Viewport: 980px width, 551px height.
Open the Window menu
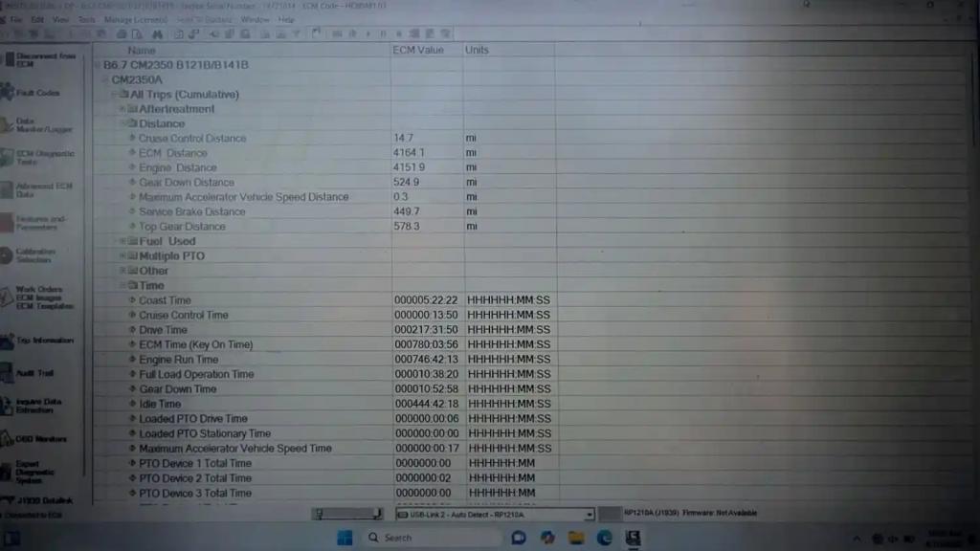pos(255,19)
